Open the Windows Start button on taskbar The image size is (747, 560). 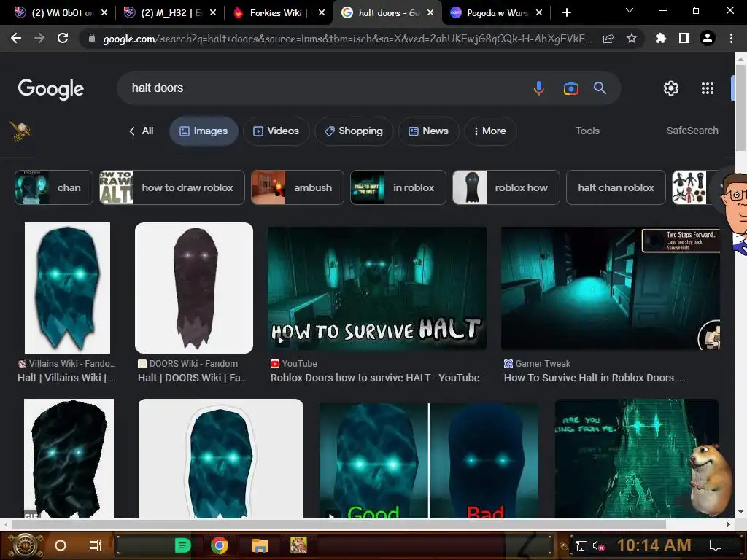(x=26, y=545)
